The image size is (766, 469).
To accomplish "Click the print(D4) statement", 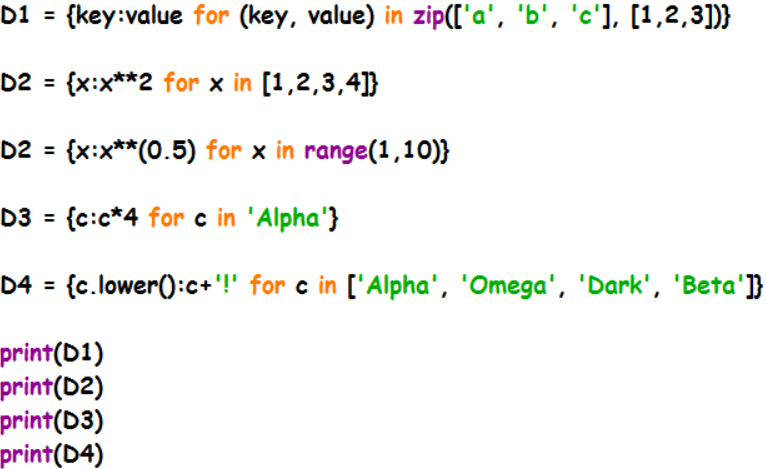I will 51,455.
